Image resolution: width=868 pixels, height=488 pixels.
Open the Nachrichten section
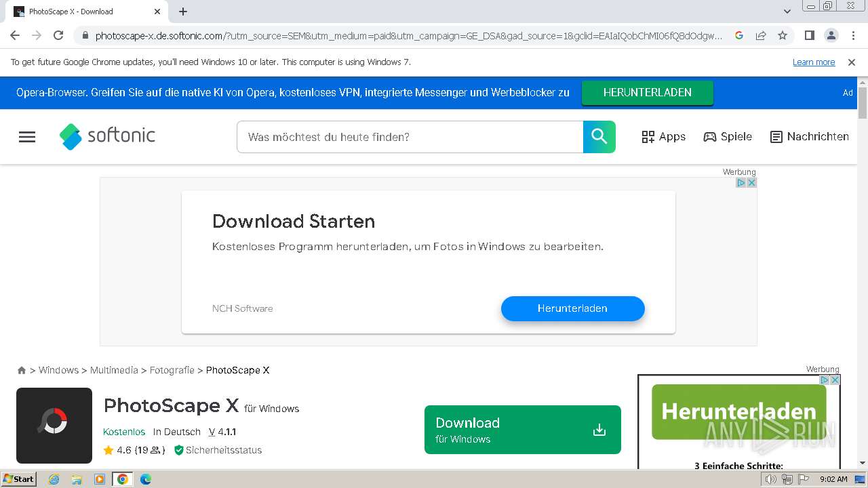point(810,137)
